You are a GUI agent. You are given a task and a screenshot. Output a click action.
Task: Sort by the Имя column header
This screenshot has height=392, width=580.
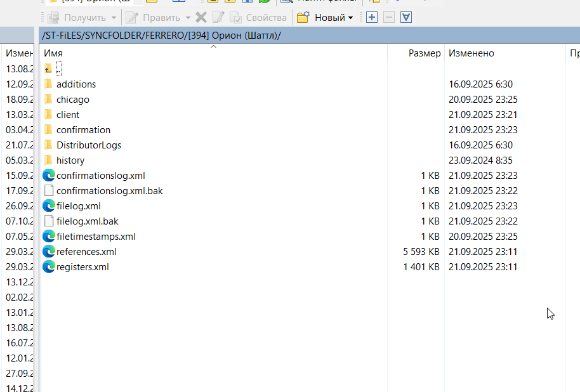[213, 53]
